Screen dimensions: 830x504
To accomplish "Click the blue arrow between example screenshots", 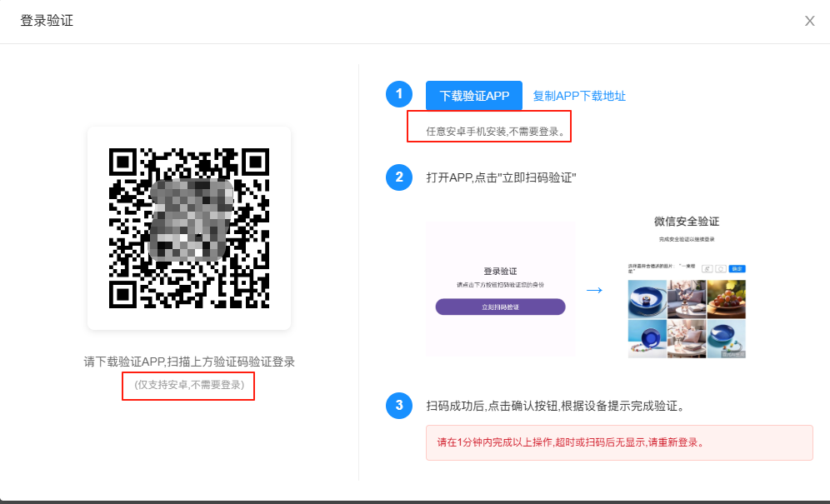I will [594, 290].
